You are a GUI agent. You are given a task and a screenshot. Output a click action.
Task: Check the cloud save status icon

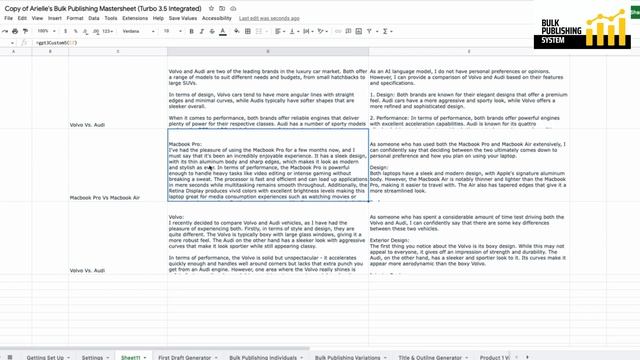(233, 8)
